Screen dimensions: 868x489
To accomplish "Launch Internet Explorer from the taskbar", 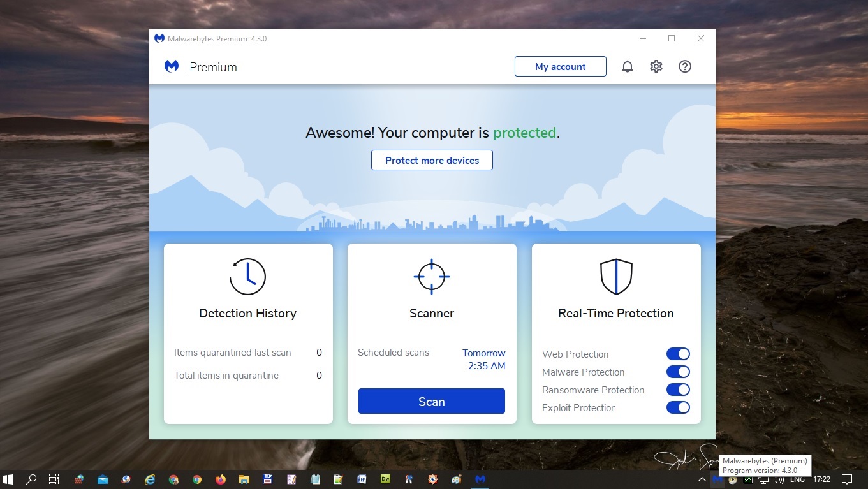I will point(150,479).
